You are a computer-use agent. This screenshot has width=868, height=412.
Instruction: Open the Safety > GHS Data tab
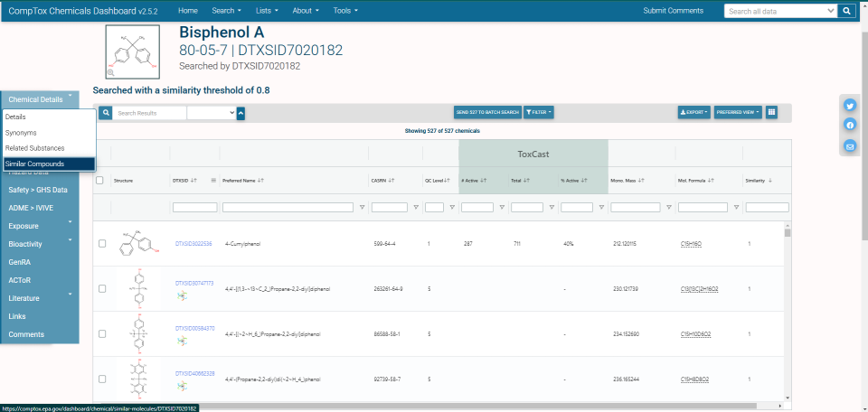tap(40, 190)
